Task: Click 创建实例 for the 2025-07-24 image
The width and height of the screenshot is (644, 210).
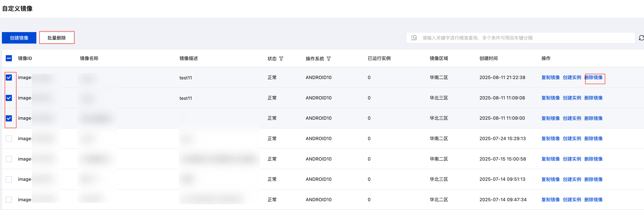Action: pyautogui.click(x=572, y=138)
